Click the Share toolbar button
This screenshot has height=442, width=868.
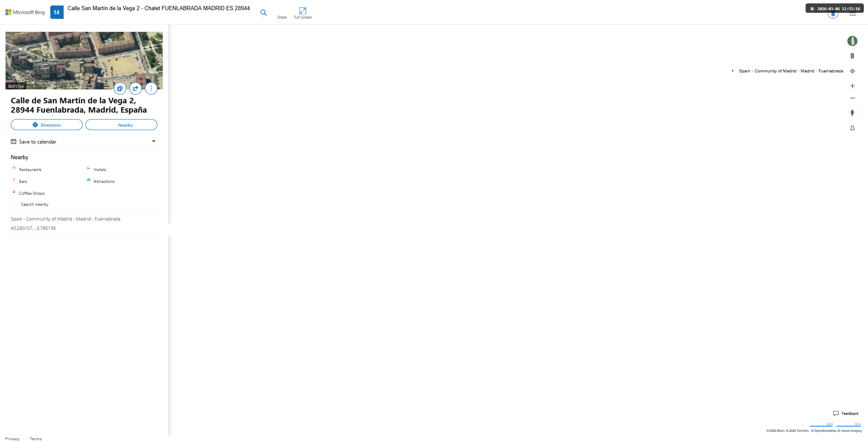282,14
